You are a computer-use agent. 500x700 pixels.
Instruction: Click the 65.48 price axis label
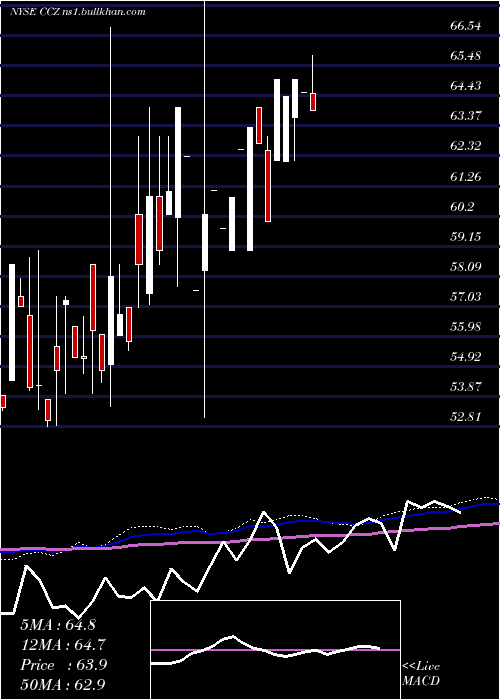coord(466,56)
